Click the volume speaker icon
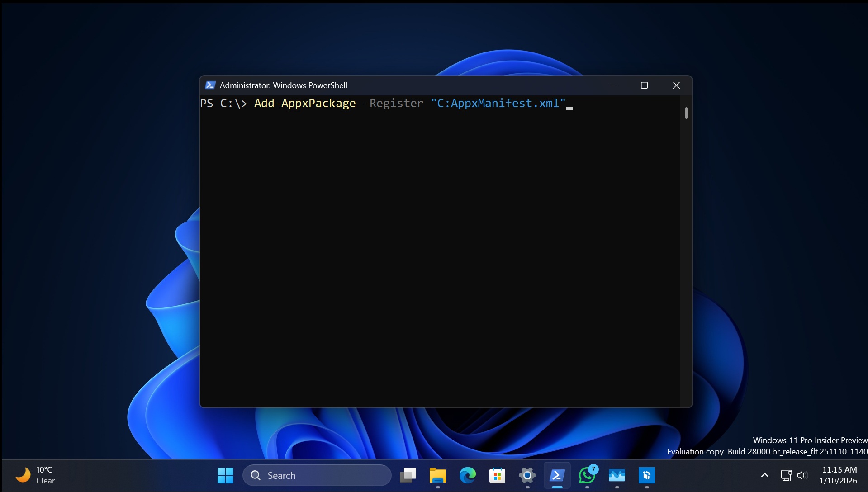Screen dimensions: 868x492 click(x=802, y=475)
